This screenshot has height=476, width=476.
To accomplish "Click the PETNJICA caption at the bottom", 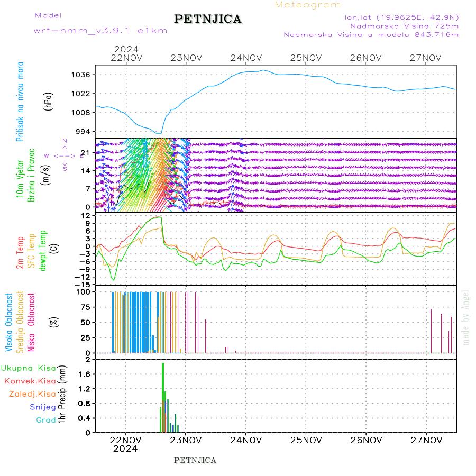I will point(195,460).
